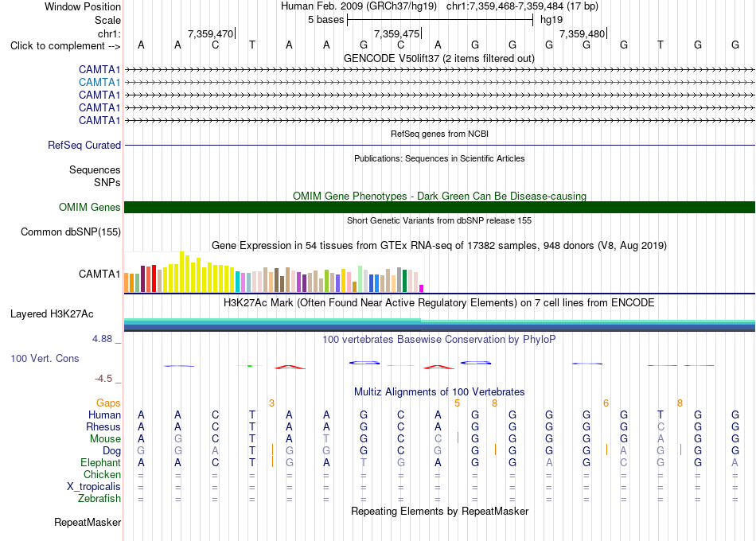Screen dimensions: 756x541
Task: Click the Window Position track label
Action: (83, 6)
